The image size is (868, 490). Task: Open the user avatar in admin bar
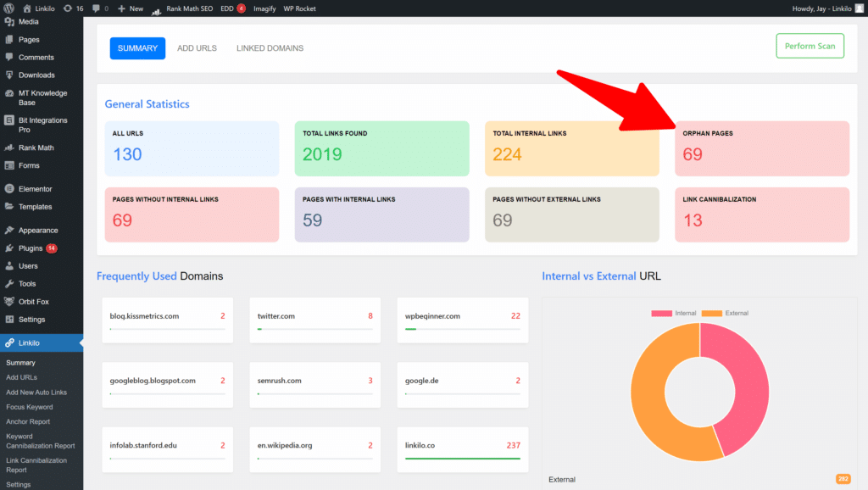tap(860, 8)
